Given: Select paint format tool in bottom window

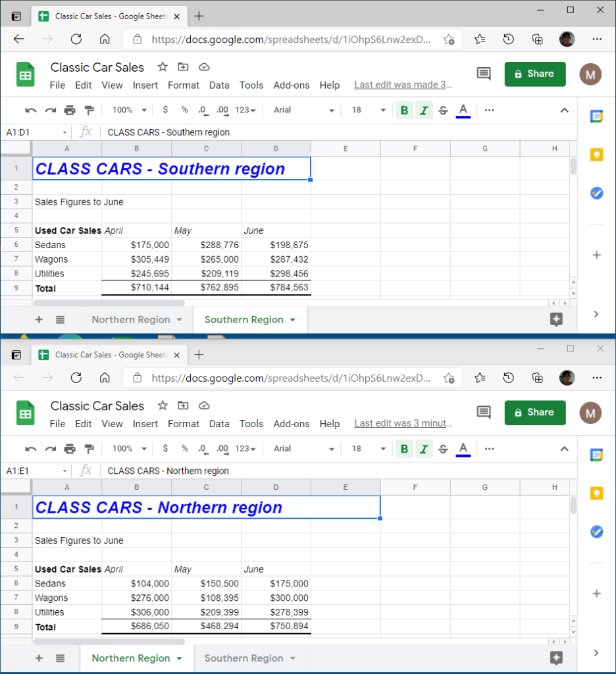Looking at the screenshot, I should point(89,449).
